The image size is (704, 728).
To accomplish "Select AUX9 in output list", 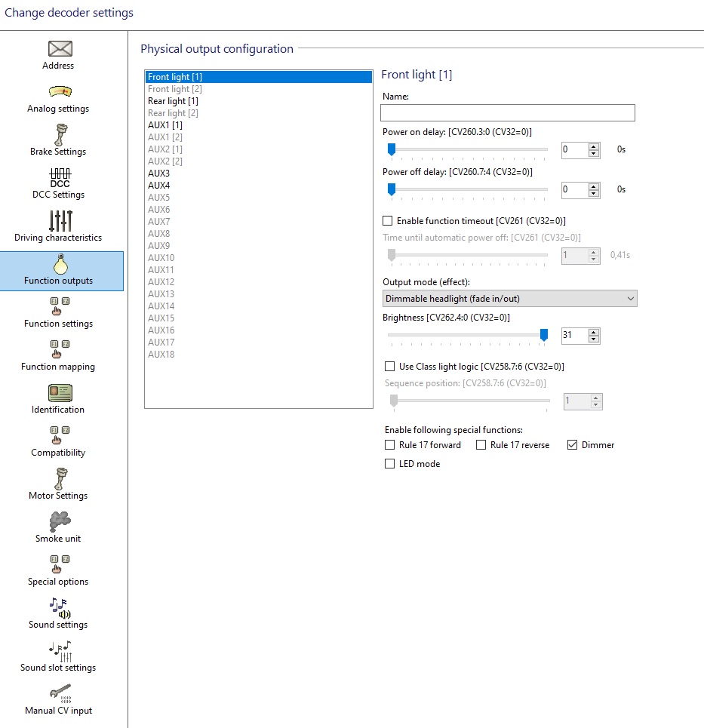I will click(x=259, y=246).
